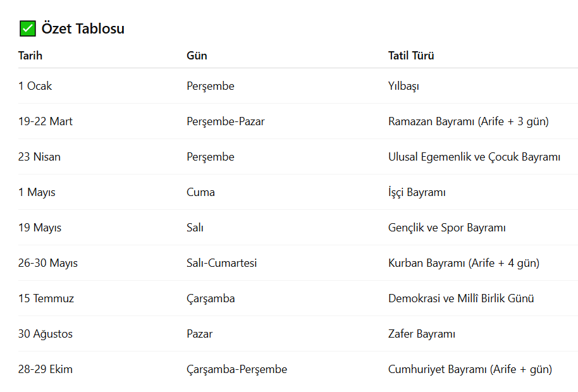Viewport: 578px width, 392px height.
Task: Click the Salı-Cumartesi day cell
Action: (x=221, y=263)
